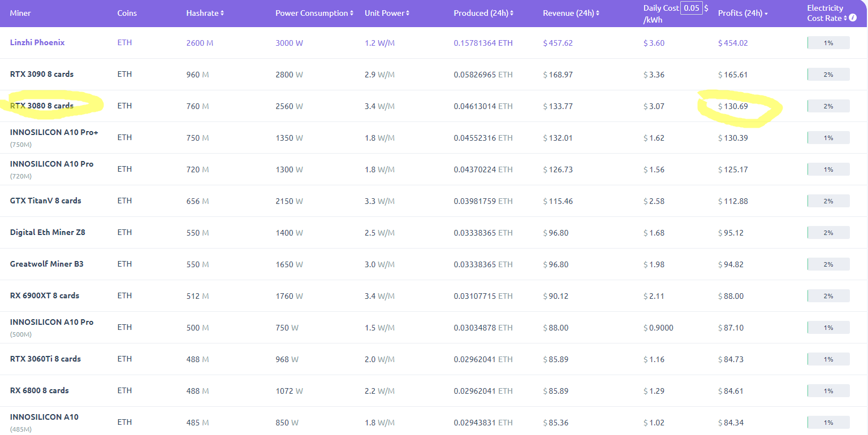Click RX 6900XT 8 cards electricity rate bar
This screenshot has height=435, width=868.
(x=828, y=296)
